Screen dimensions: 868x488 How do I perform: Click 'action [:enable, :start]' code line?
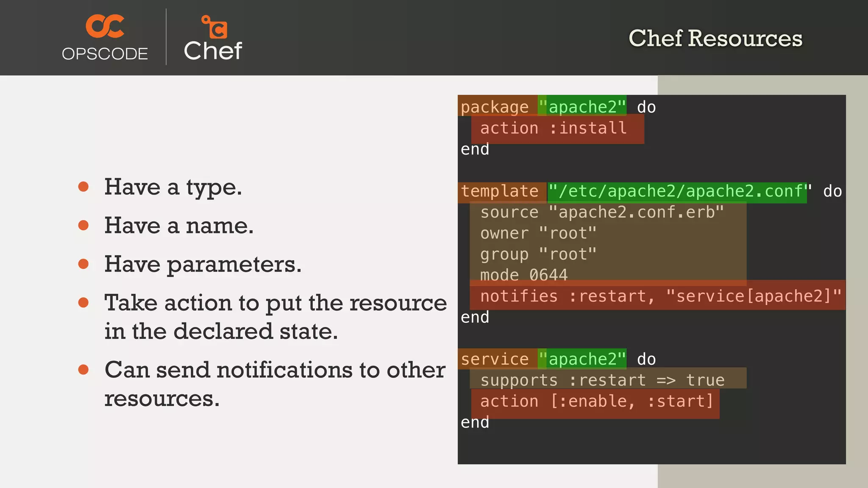(x=597, y=401)
